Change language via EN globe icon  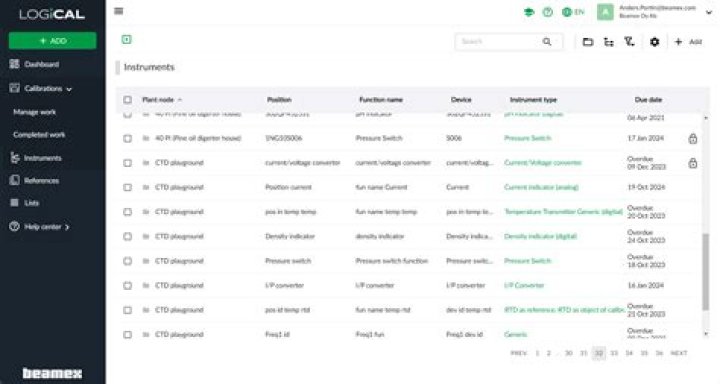click(x=573, y=12)
